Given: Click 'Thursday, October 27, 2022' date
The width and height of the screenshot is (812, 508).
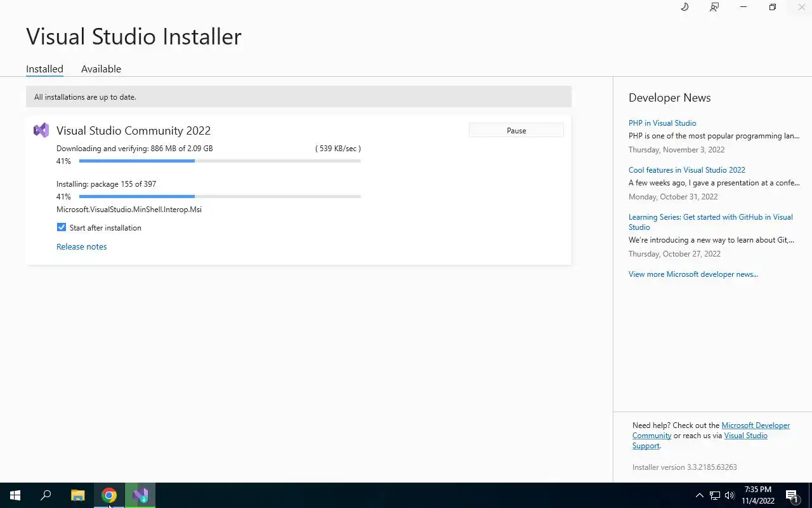Looking at the screenshot, I should click(x=674, y=254).
